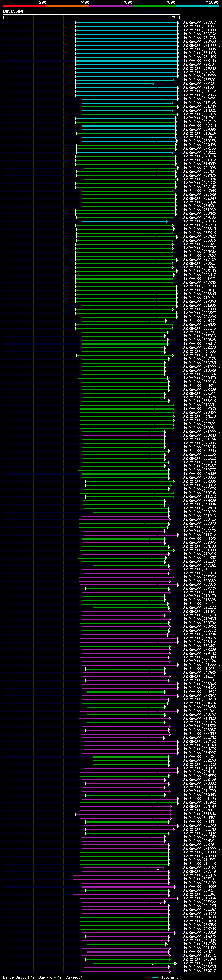
Task: Click hit label UniRef100_C1E108
Action: pos(199,103)
